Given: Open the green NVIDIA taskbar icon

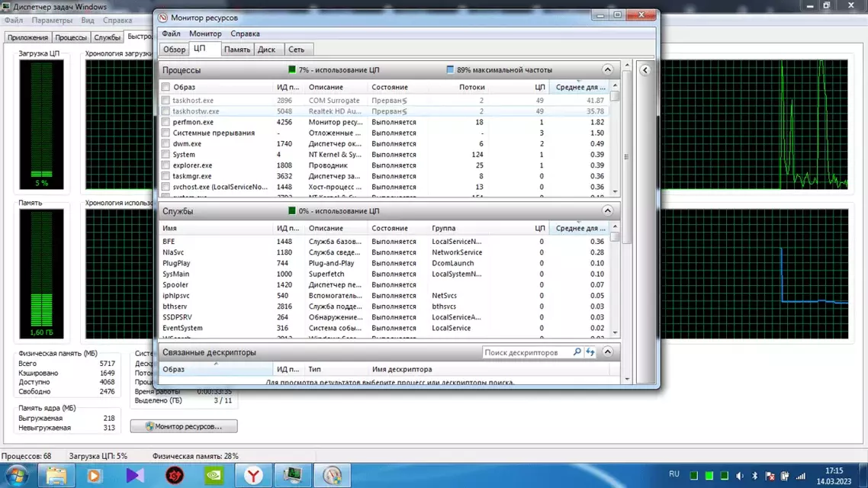Looking at the screenshot, I should pyautogui.click(x=214, y=475).
